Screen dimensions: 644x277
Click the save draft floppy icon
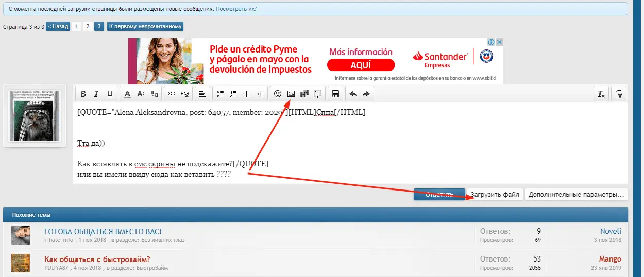point(335,94)
